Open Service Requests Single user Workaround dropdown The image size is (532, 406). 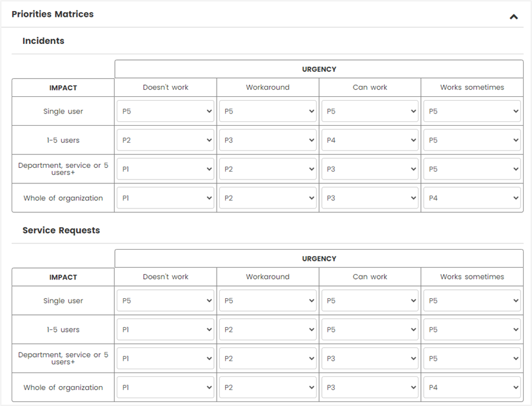pos(268,300)
